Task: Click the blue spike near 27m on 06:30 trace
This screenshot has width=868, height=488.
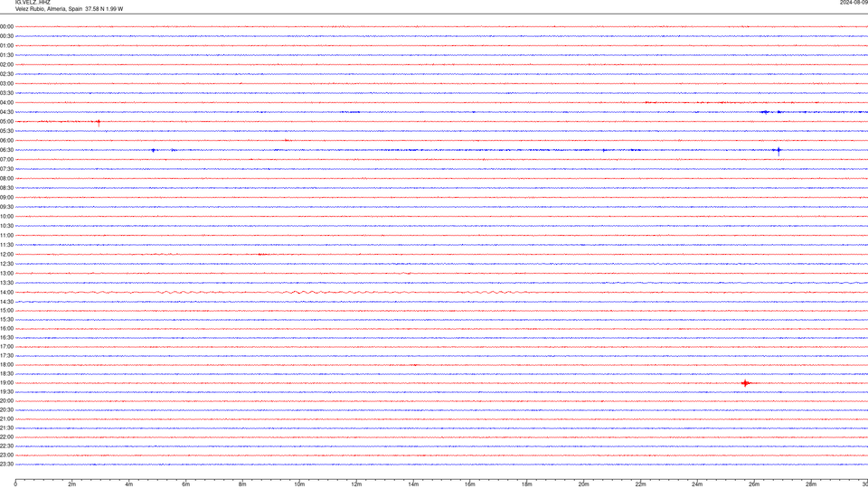Action: [x=778, y=151]
